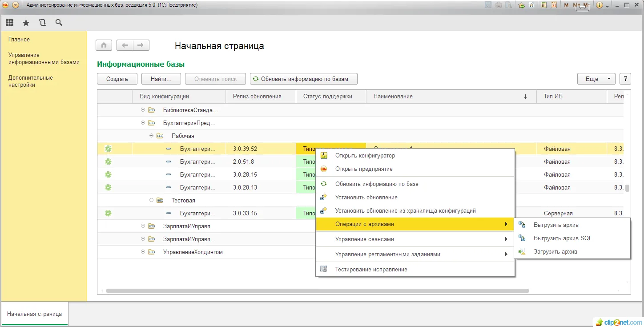The image size is (644, 327).
Task: Open Управление информационными базами section
Action: (44, 59)
